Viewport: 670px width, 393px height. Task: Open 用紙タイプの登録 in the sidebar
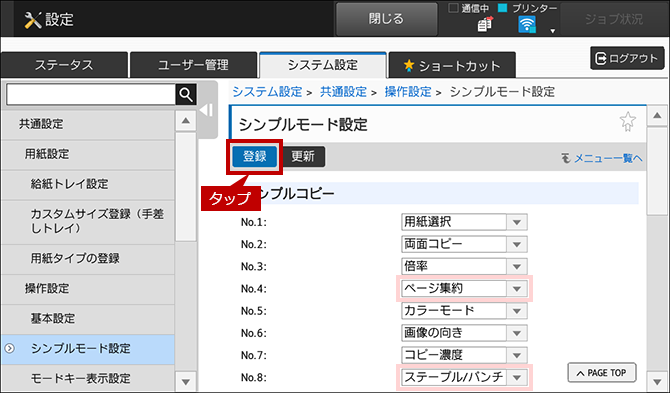(x=88, y=259)
